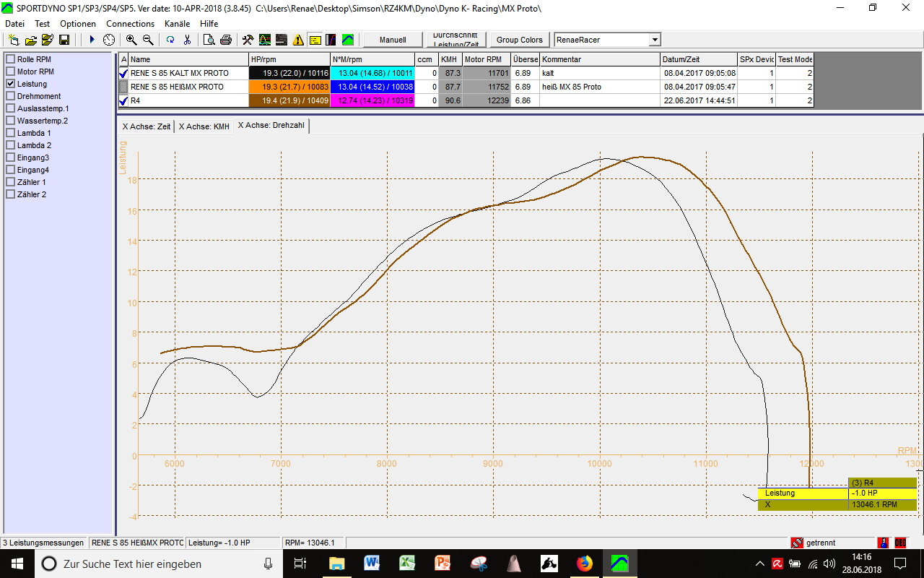Click the save floppy disk icon
The height and width of the screenshot is (578, 924).
coord(64,40)
